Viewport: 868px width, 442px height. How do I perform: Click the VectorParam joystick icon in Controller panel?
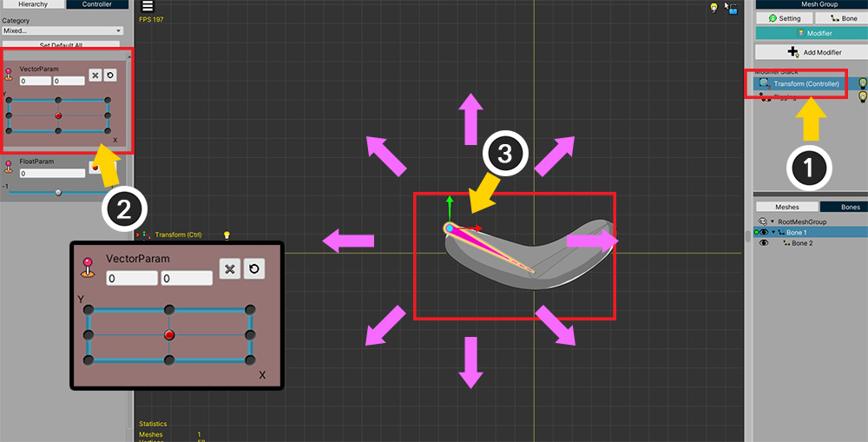point(9,74)
